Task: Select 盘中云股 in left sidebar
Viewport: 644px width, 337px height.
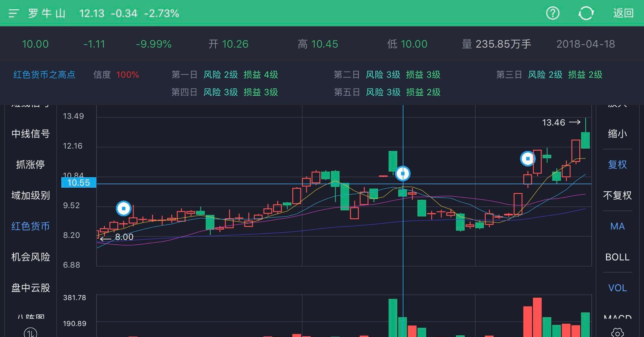Action: click(x=31, y=288)
